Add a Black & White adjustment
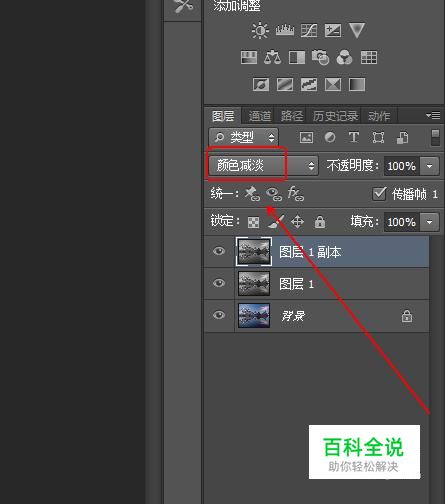Viewport: 445px width, 504px height. coord(297,57)
